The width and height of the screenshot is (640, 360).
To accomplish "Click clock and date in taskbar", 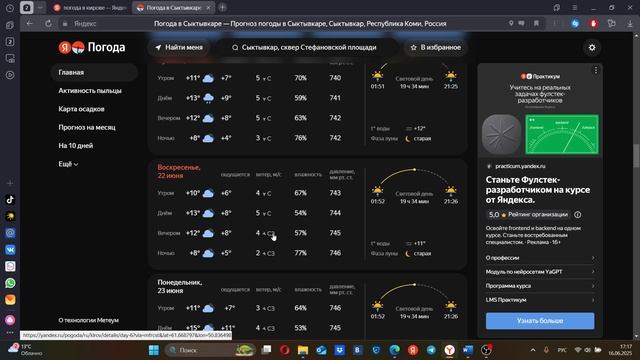I will point(620,350).
